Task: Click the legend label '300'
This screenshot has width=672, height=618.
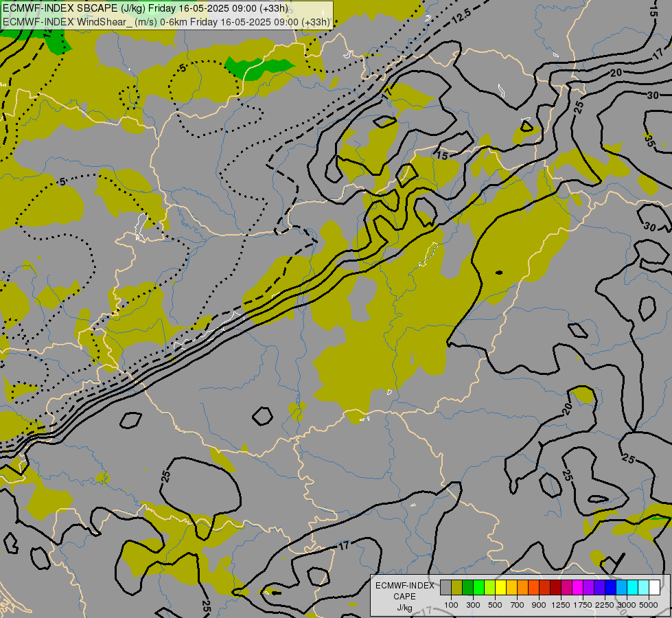Action: tap(473, 605)
